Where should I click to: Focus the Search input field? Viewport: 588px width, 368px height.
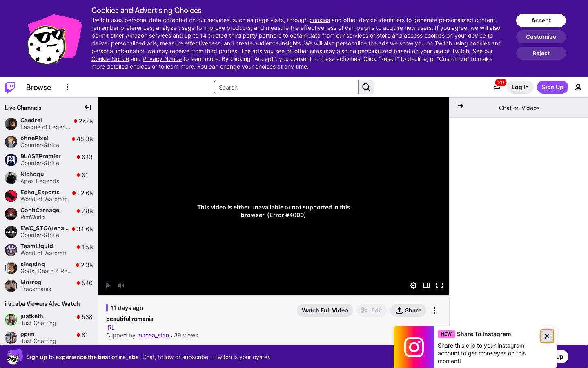point(286,87)
